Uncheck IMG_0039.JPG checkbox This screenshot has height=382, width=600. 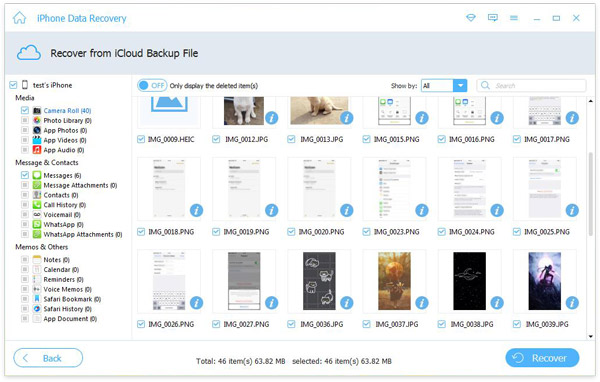click(517, 324)
